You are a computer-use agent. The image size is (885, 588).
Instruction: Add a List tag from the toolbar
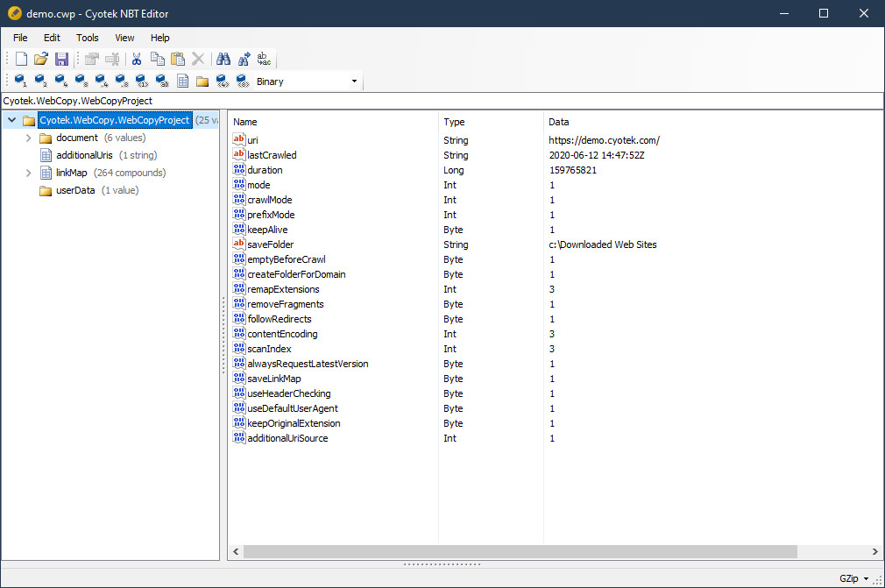183,81
